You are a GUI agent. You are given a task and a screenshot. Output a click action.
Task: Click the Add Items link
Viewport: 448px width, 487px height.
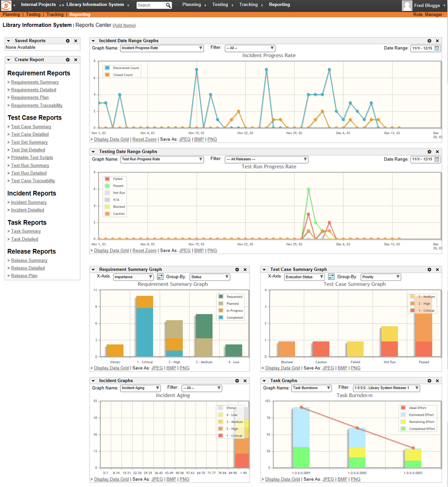pyautogui.click(x=124, y=26)
